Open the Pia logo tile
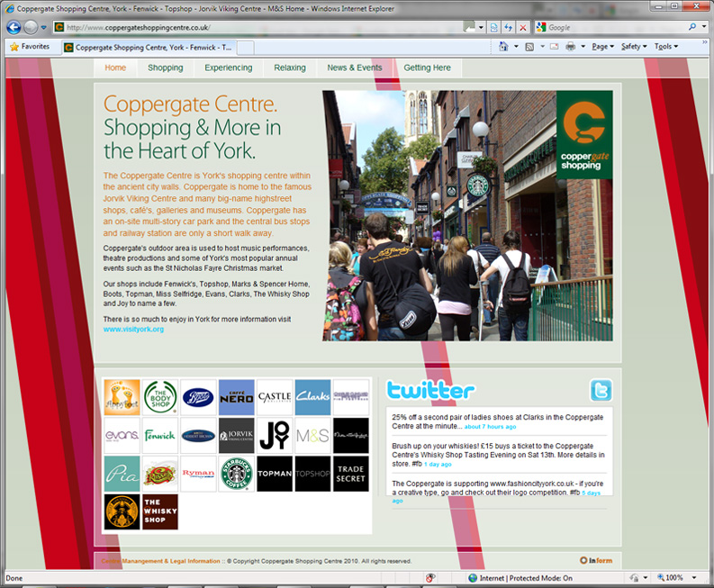 coord(122,474)
